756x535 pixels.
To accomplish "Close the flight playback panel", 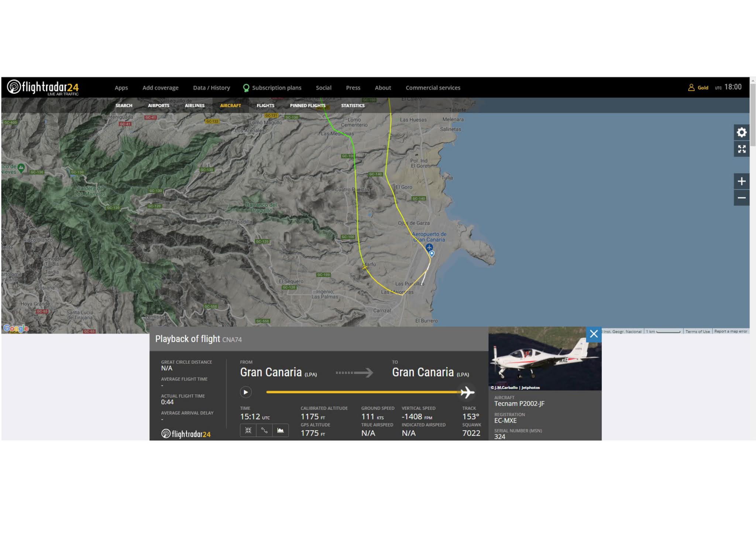I will (x=594, y=334).
